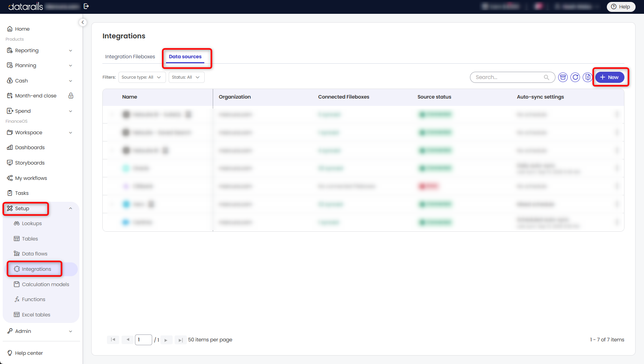Open My workflows in sidebar
644x364 pixels.
(31, 178)
